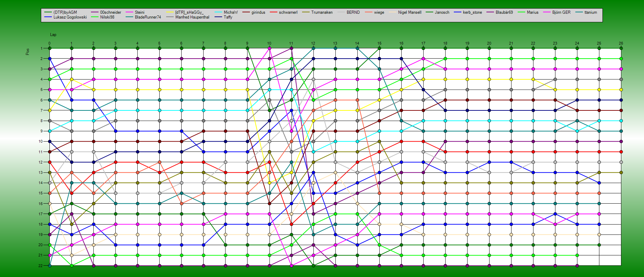The image size is (644, 277).
Task: Click position label 7 on left axis
Action: tap(42, 110)
